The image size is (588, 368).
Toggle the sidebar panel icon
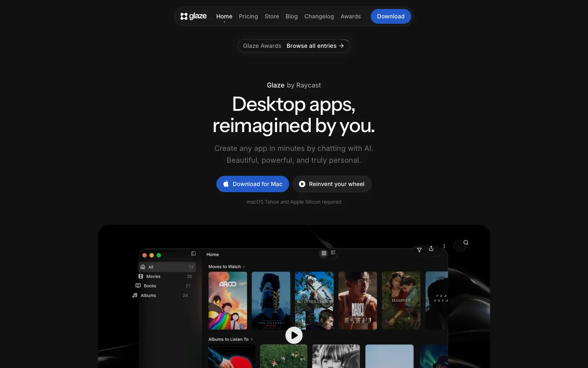[x=194, y=254]
